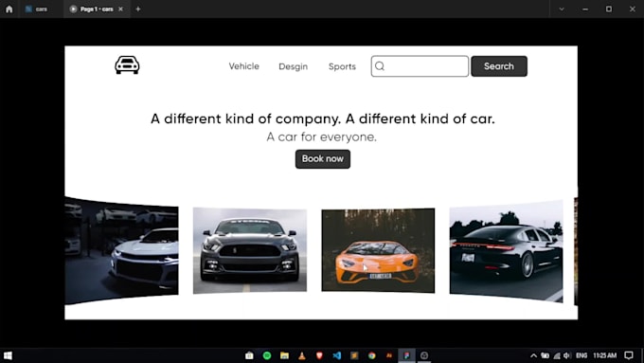Select the black Porsche car image
The width and height of the screenshot is (644, 363).
point(506,251)
